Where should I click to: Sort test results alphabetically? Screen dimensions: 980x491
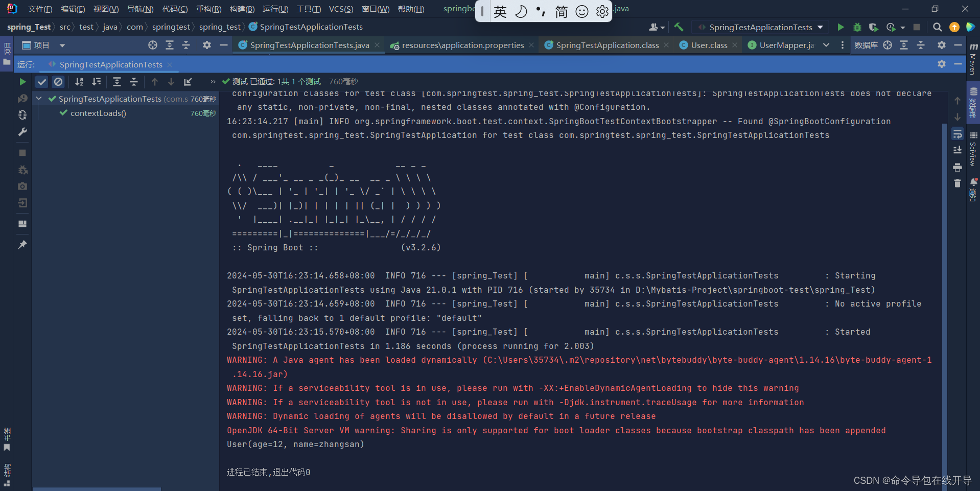coord(79,82)
